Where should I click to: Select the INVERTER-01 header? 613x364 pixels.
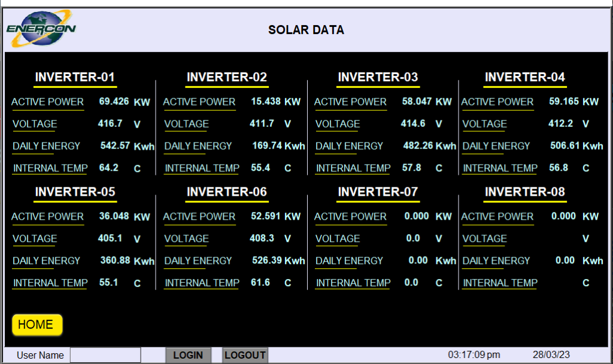pyautogui.click(x=75, y=77)
